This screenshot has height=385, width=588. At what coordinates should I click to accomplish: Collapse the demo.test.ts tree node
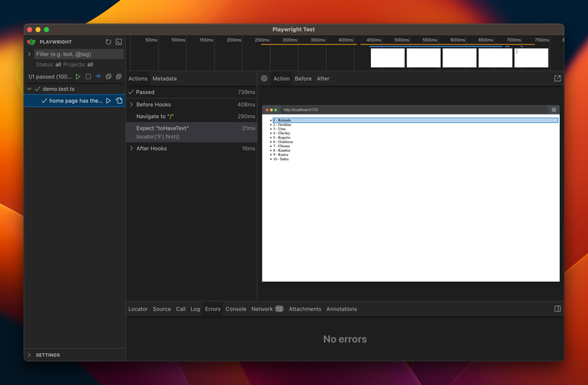click(x=30, y=89)
